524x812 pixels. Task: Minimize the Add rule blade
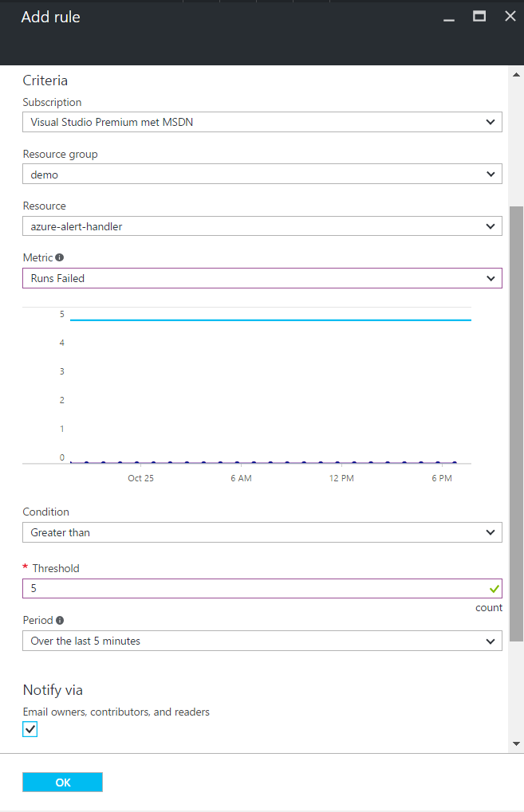[449, 20]
